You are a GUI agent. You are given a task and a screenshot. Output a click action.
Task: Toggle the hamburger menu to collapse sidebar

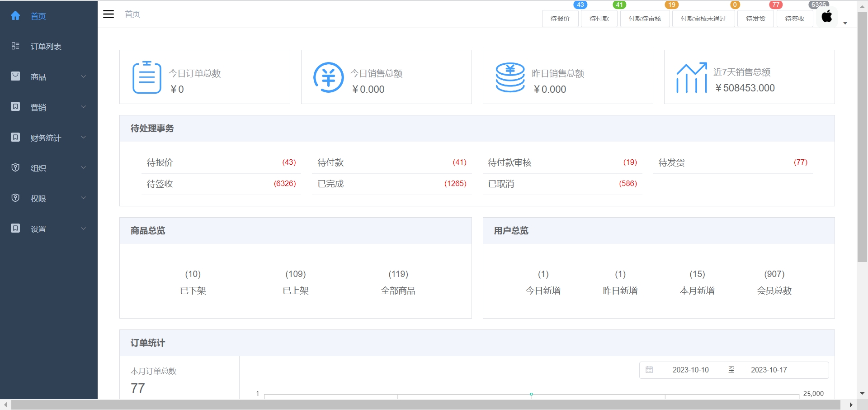click(108, 14)
